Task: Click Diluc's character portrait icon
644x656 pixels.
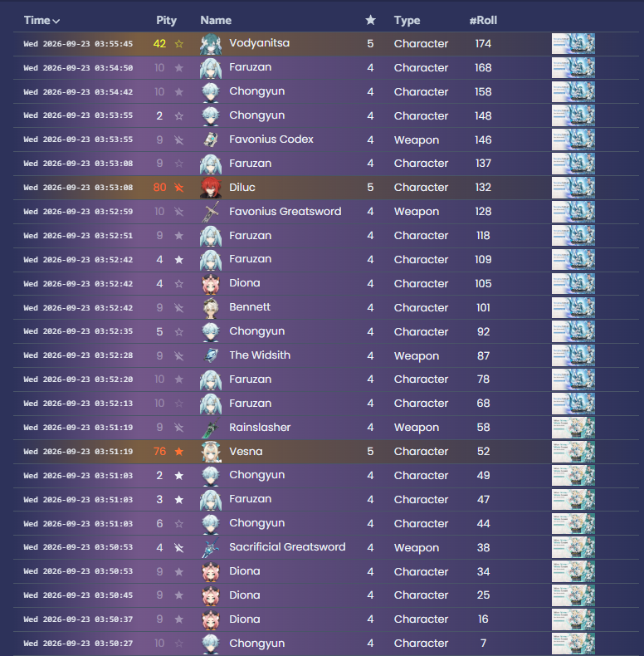Action: click(211, 188)
